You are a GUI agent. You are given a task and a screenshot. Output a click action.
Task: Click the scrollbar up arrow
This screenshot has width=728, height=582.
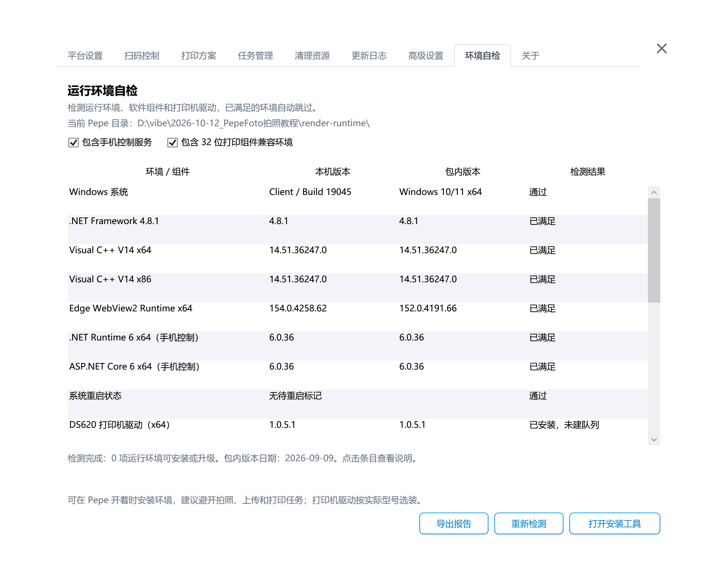(654, 192)
